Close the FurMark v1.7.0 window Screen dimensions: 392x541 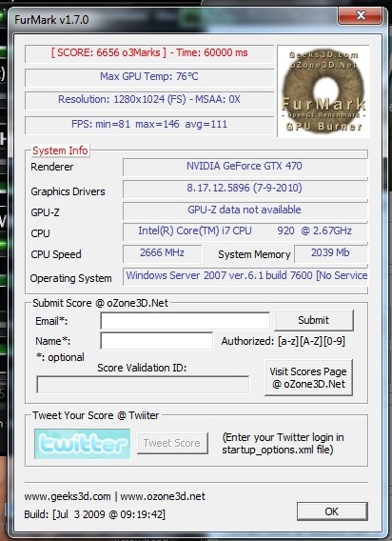361,15
